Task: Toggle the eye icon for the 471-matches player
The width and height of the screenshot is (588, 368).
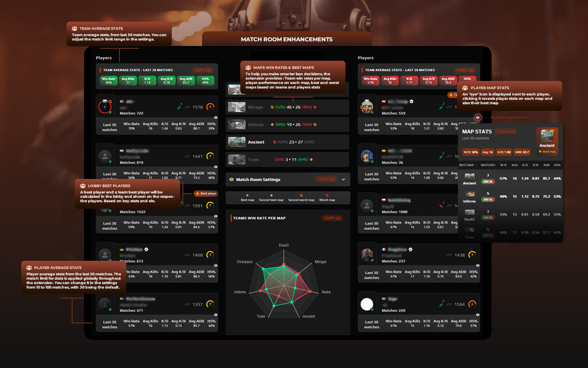Action: coord(215,315)
